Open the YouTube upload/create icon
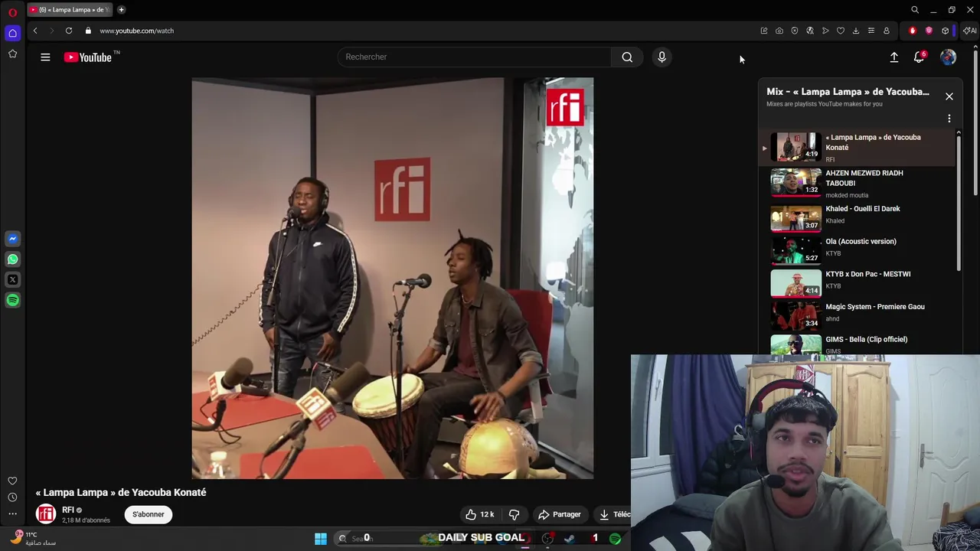 tap(893, 57)
